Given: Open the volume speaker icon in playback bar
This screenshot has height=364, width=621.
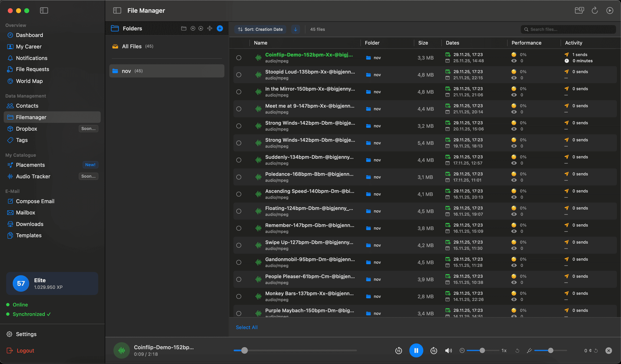Looking at the screenshot, I should pyautogui.click(x=448, y=350).
